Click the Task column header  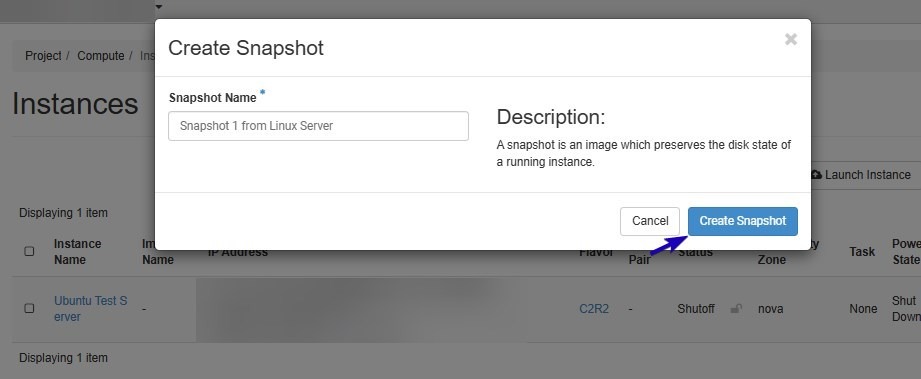click(862, 251)
